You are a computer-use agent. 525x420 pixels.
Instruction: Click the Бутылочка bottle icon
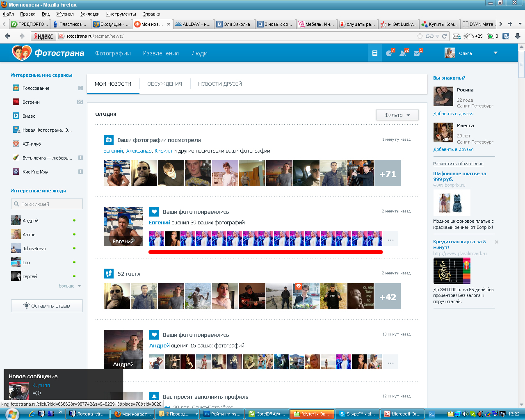coord(16,157)
